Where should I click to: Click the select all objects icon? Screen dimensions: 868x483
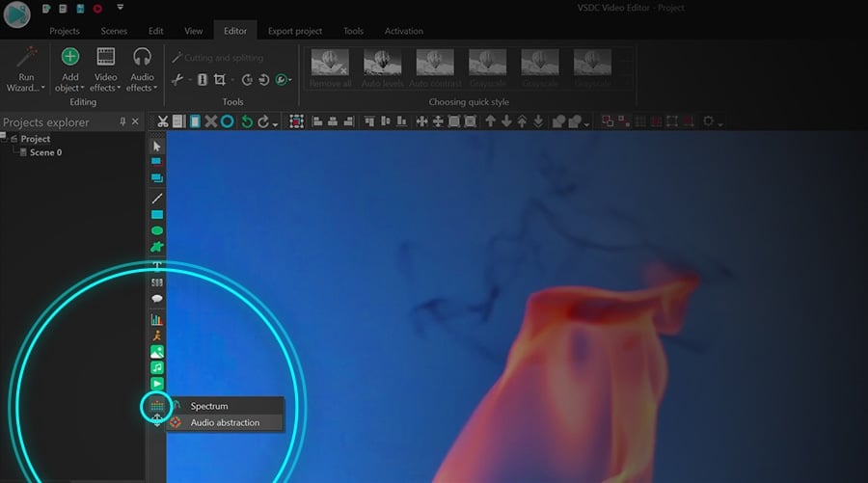pyautogui.click(x=297, y=121)
